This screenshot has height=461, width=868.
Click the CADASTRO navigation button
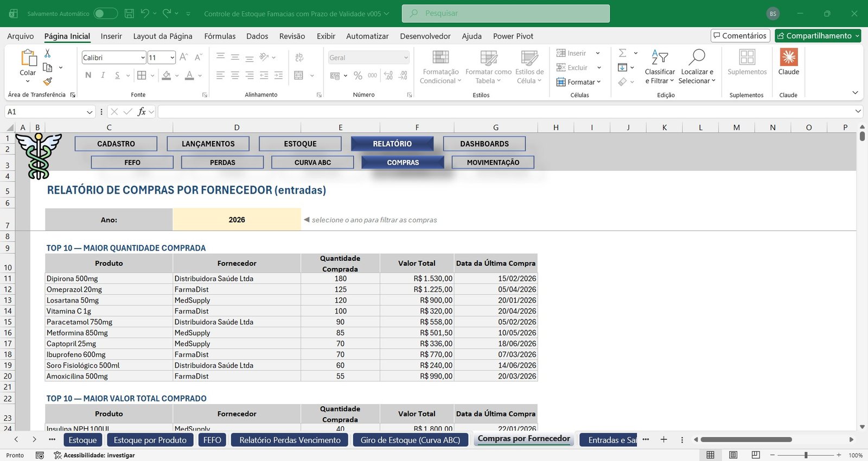pyautogui.click(x=116, y=144)
